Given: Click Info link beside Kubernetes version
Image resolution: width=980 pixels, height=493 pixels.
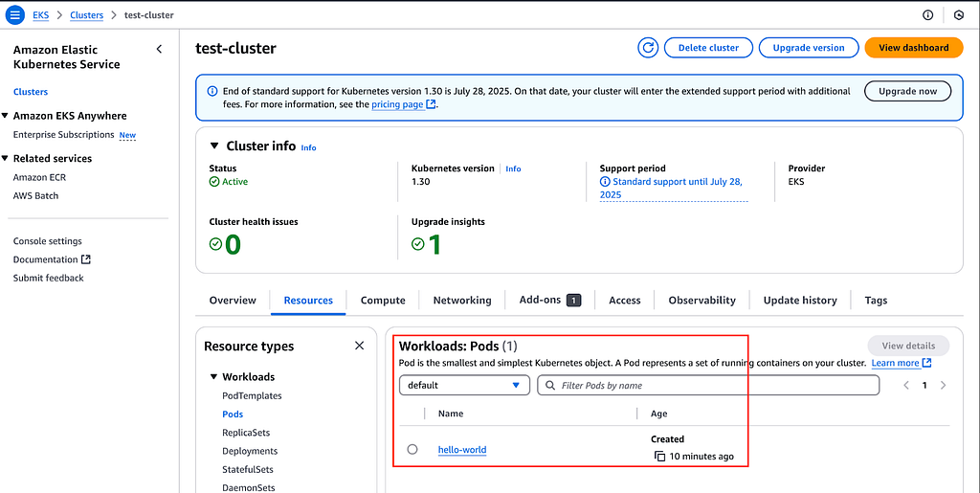Looking at the screenshot, I should [x=513, y=168].
